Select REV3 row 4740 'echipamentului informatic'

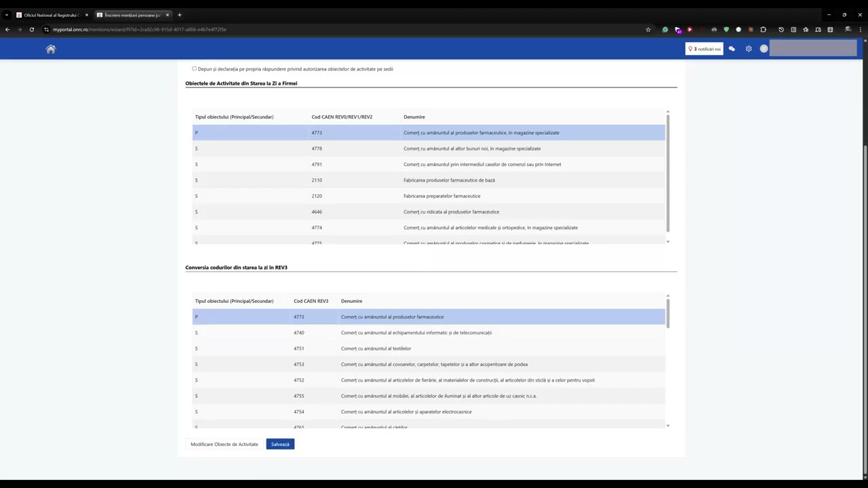429,333
